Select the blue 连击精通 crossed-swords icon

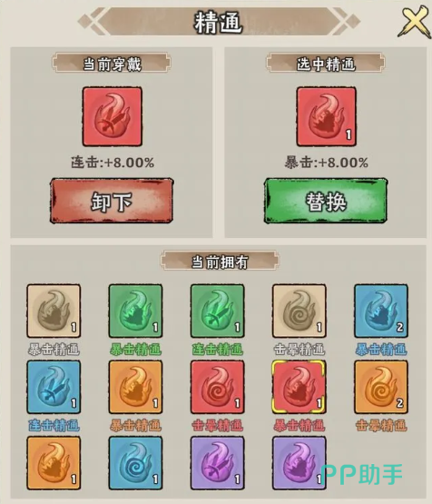tap(54, 387)
